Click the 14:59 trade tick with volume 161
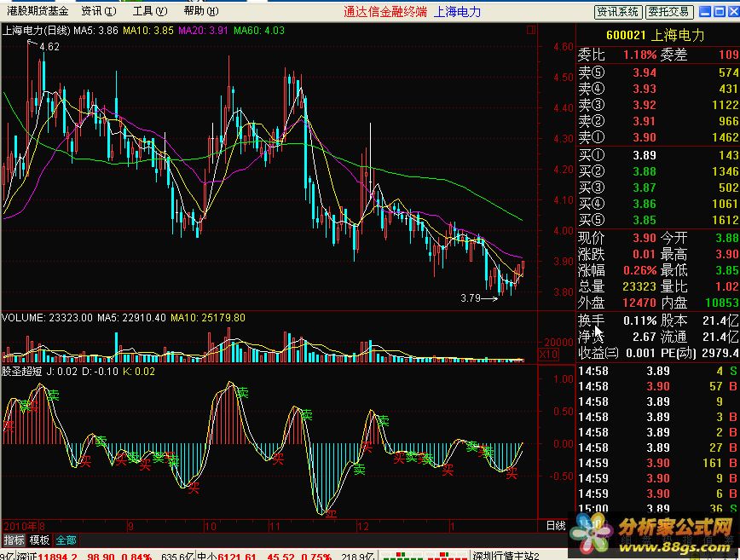The height and width of the screenshot is (560, 740). [x=658, y=463]
